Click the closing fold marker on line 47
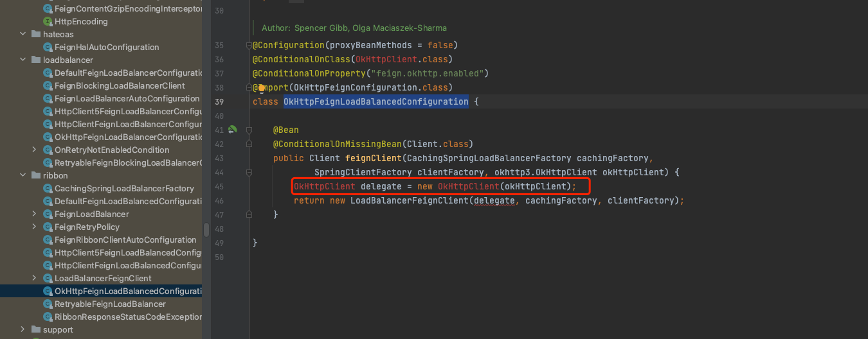The width and height of the screenshot is (868, 339). [248, 214]
